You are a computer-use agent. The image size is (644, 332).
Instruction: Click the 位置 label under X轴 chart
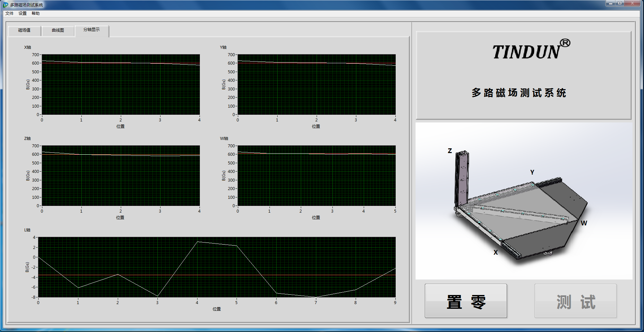(x=120, y=126)
